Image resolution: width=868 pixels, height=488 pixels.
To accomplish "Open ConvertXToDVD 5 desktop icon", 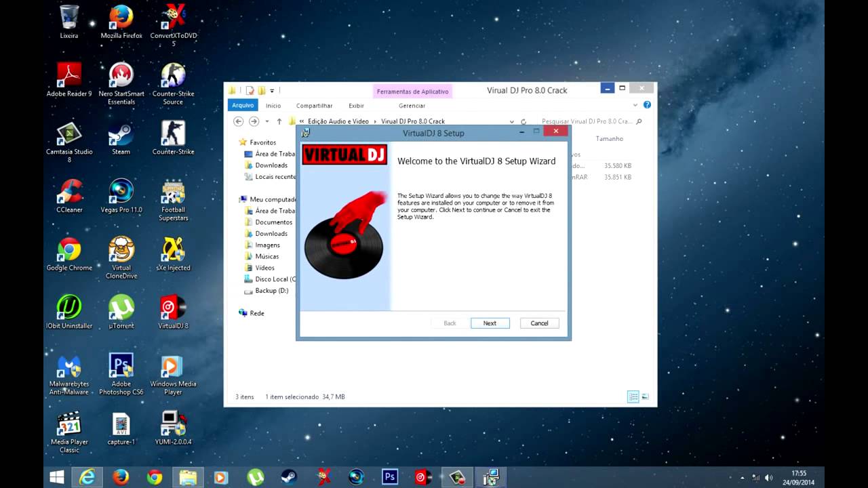I will (174, 25).
